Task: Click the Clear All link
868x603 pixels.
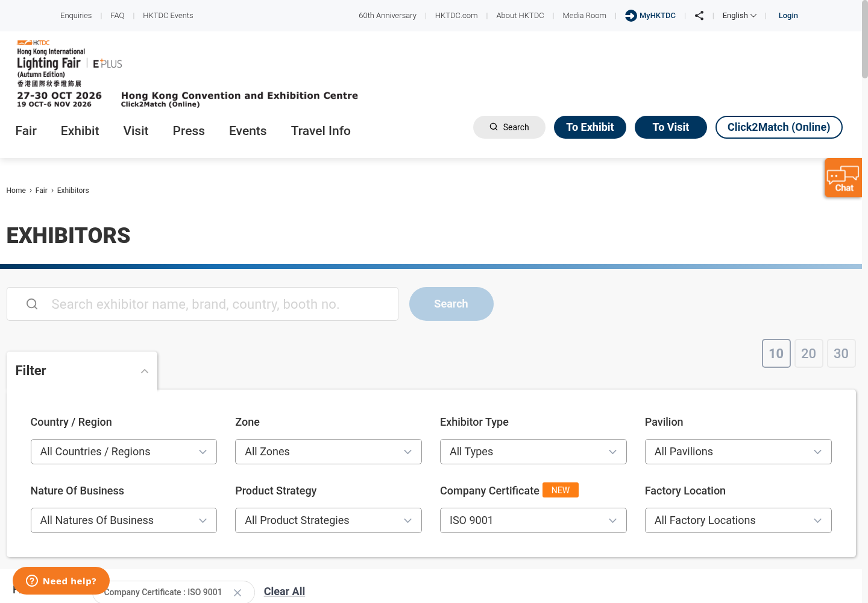Action: tap(285, 592)
